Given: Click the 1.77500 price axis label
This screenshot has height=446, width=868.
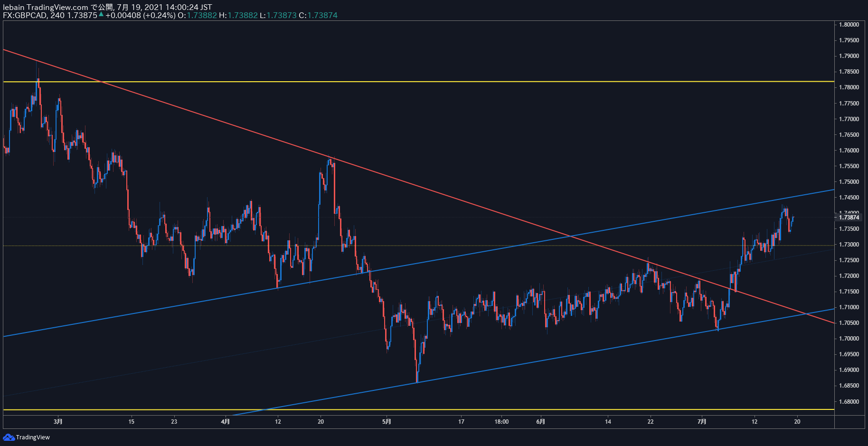Looking at the screenshot, I should point(849,104).
